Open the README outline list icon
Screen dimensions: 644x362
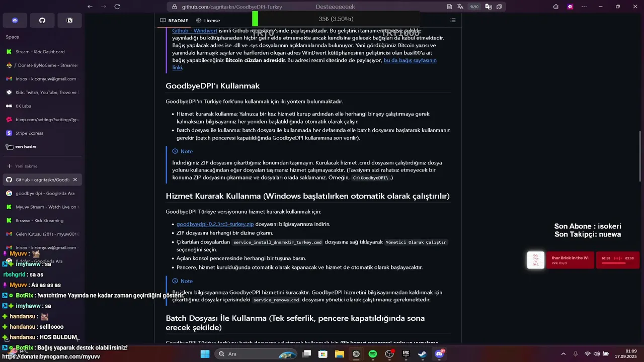(x=453, y=20)
